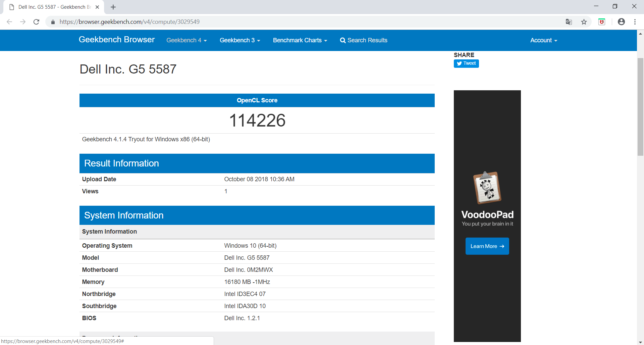644x345 pixels.
Task: Open the Account dropdown menu
Action: click(x=544, y=40)
